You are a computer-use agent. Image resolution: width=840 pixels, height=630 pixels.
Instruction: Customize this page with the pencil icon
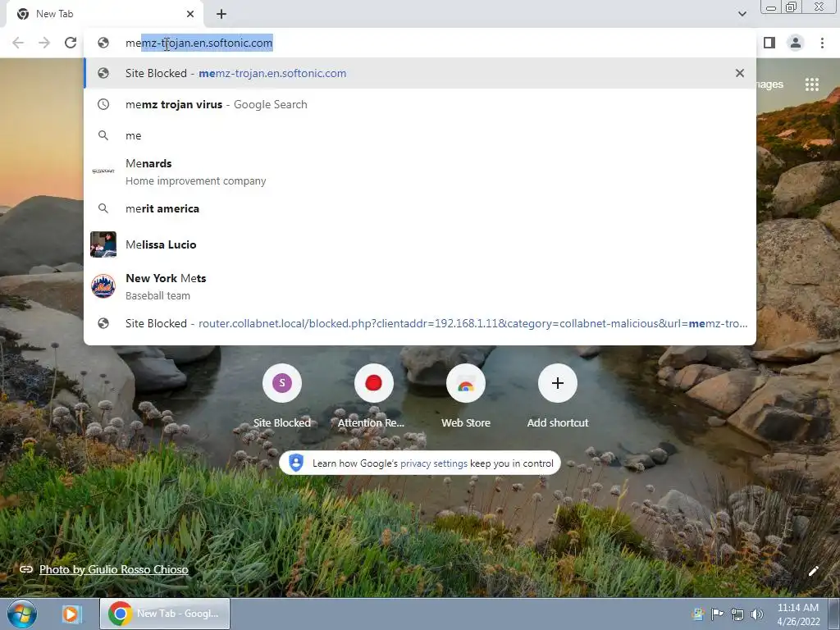(x=813, y=571)
